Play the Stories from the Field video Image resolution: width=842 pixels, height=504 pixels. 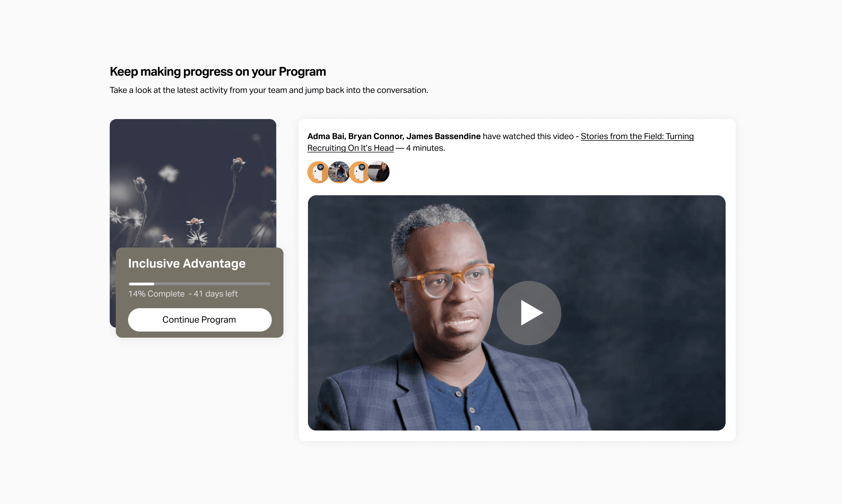528,313
